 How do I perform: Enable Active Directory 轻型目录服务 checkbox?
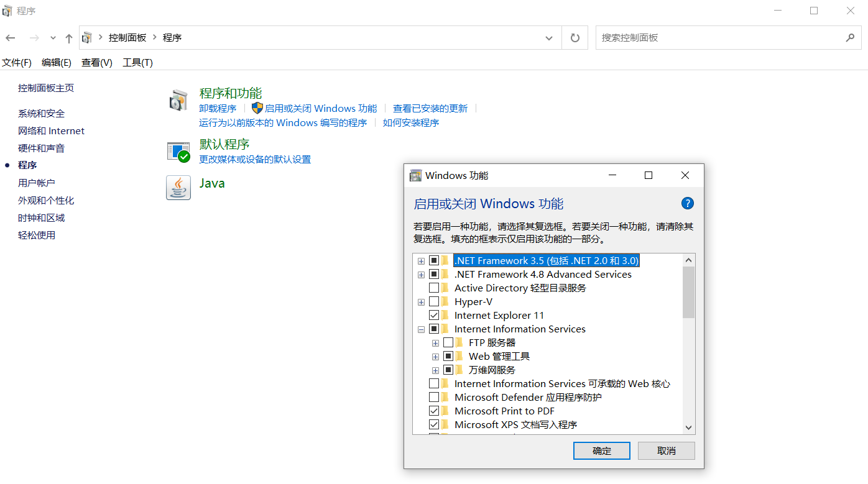coord(434,288)
